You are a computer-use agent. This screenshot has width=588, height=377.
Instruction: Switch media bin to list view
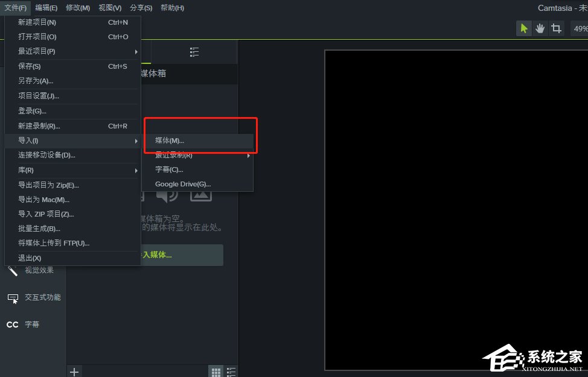231,370
